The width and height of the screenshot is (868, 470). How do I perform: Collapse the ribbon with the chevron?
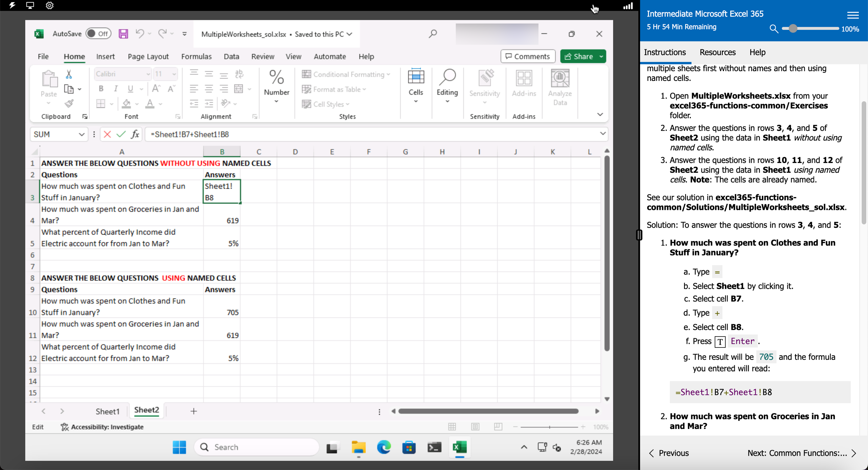[x=600, y=114]
